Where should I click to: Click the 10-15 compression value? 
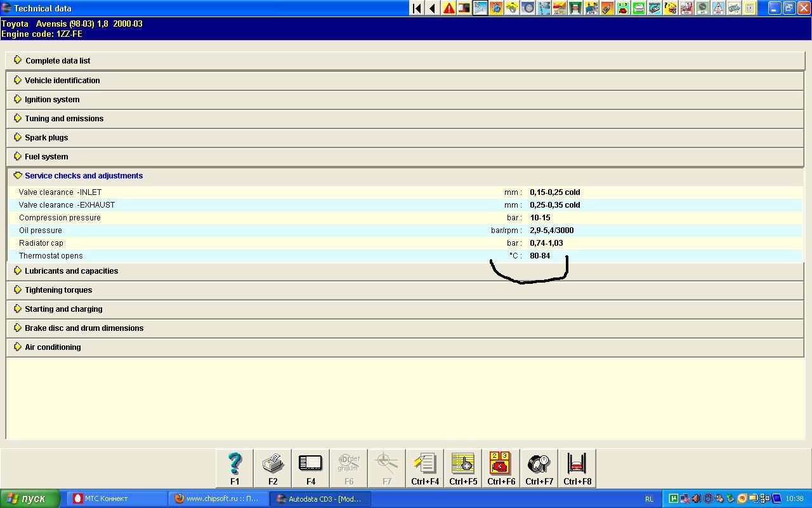pos(540,217)
